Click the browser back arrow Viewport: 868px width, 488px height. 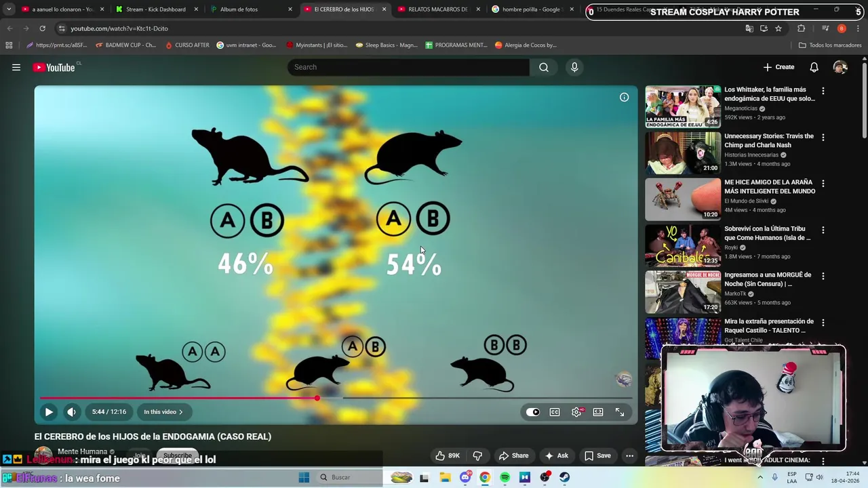[x=9, y=28]
